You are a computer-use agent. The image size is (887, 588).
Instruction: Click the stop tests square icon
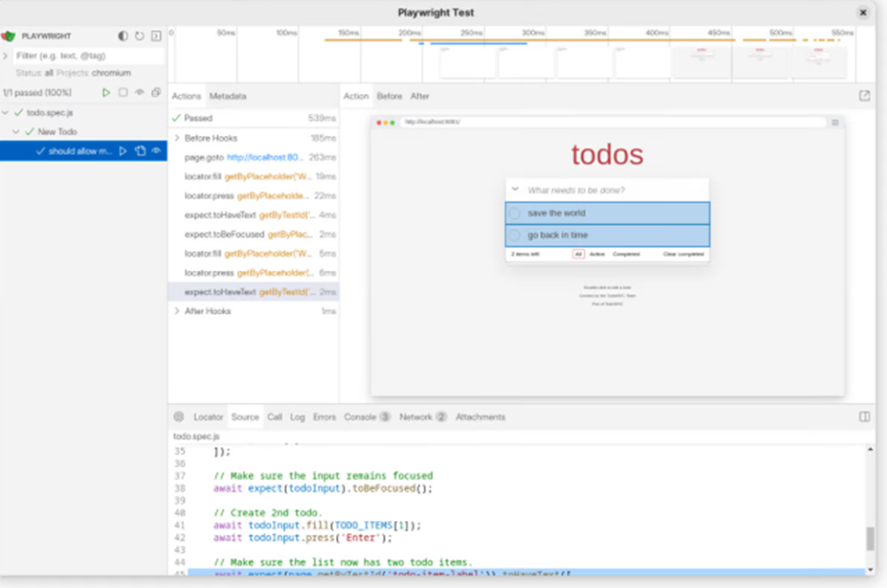coord(124,92)
